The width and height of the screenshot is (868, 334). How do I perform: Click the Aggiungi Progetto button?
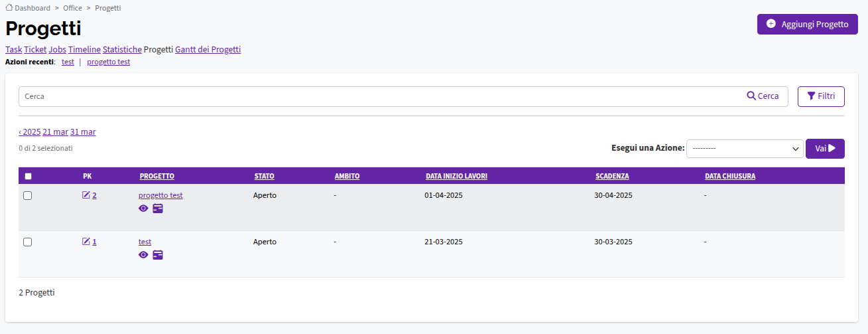tap(808, 24)
